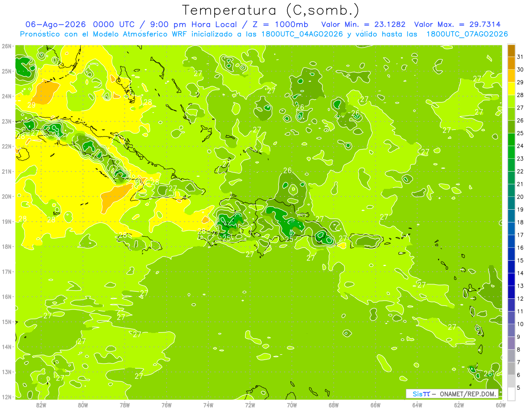Select the '80W' longitude axis label
Image resolution: width=532 pixels, height=411 pixels.
[x=83, y=405]
